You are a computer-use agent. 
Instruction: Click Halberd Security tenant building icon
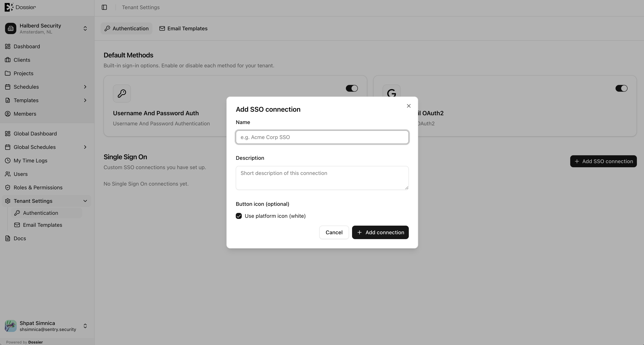click(x=10, y=28)
